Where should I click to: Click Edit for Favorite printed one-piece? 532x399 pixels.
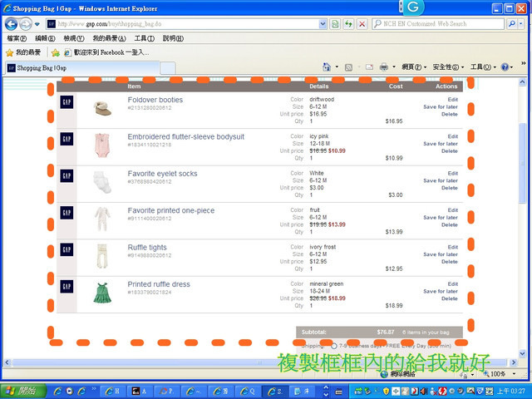click(452, 210)
